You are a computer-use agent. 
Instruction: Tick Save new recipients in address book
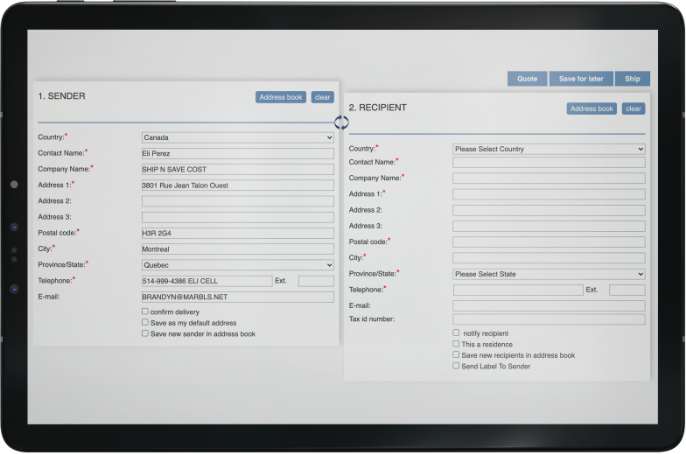point(456,355)
